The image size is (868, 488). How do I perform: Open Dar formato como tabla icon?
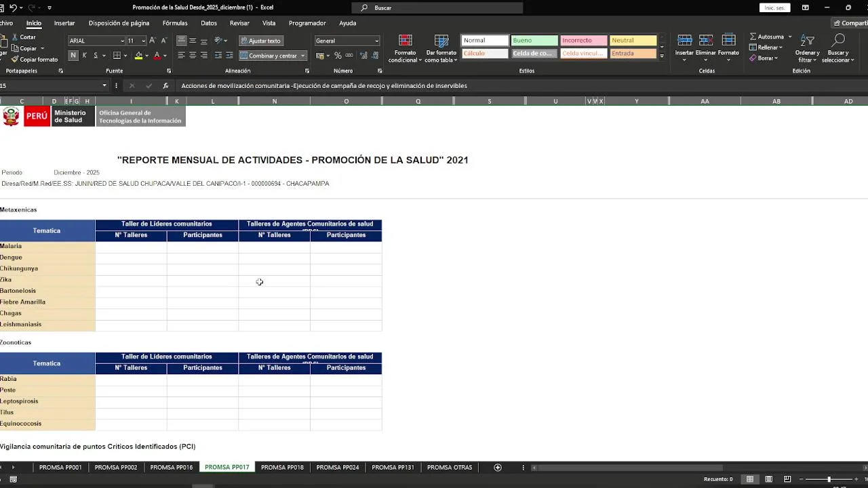pyautogui.click(x=441, y=41)
